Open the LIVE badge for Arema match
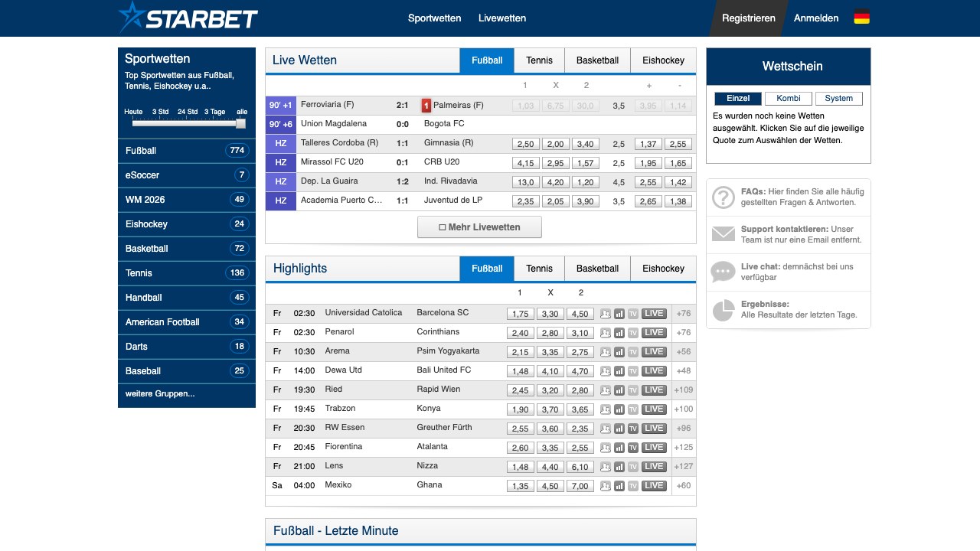The width and height of the screenshot is (980, 551). point(654,352)
